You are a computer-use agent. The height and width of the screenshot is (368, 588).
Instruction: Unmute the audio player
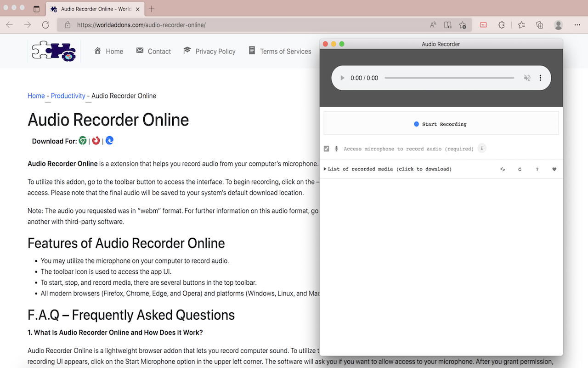click(x=527, y=77)
